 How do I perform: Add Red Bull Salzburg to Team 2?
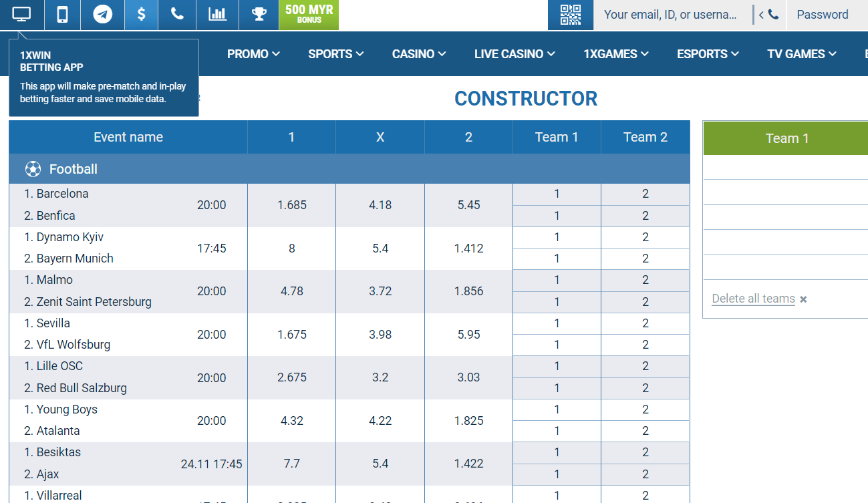(x=645, y=388)
